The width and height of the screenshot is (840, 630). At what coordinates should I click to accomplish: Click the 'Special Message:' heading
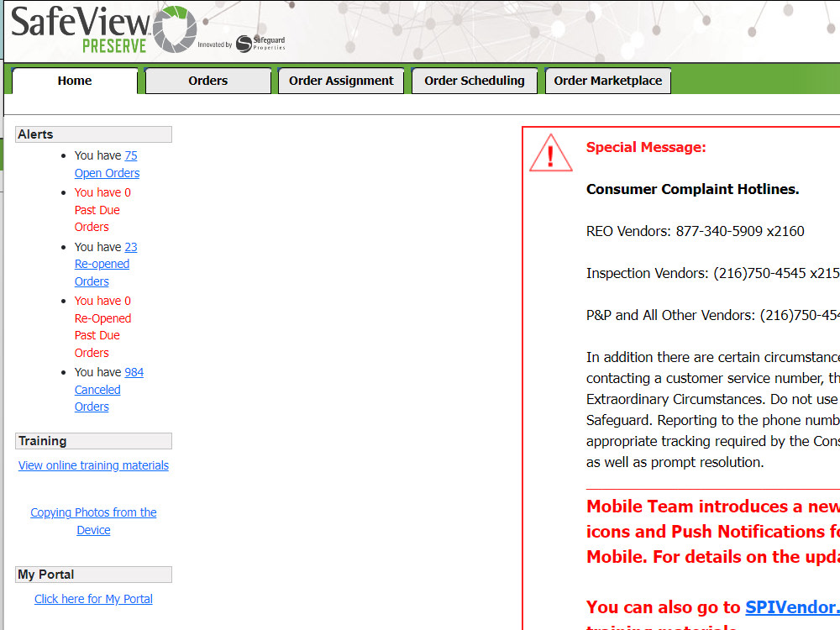(646, 147)
